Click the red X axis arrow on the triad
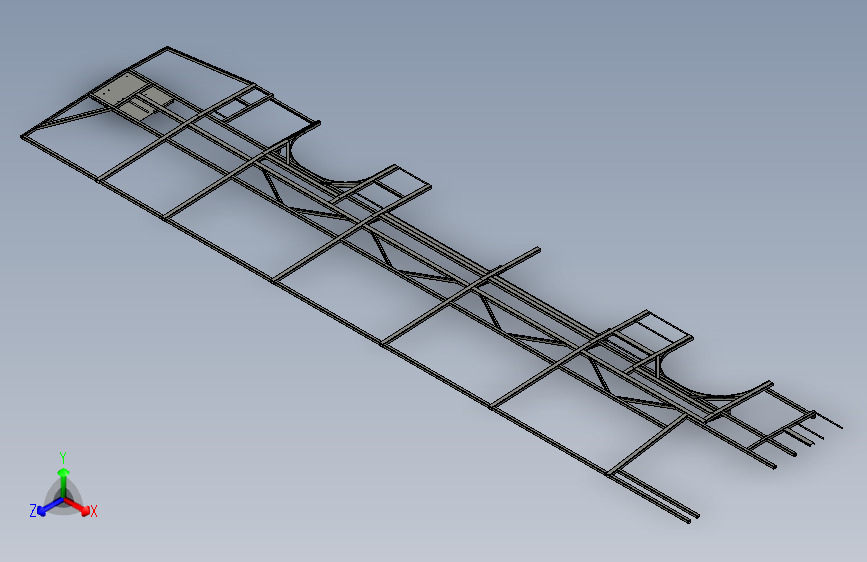 (77, 506)
